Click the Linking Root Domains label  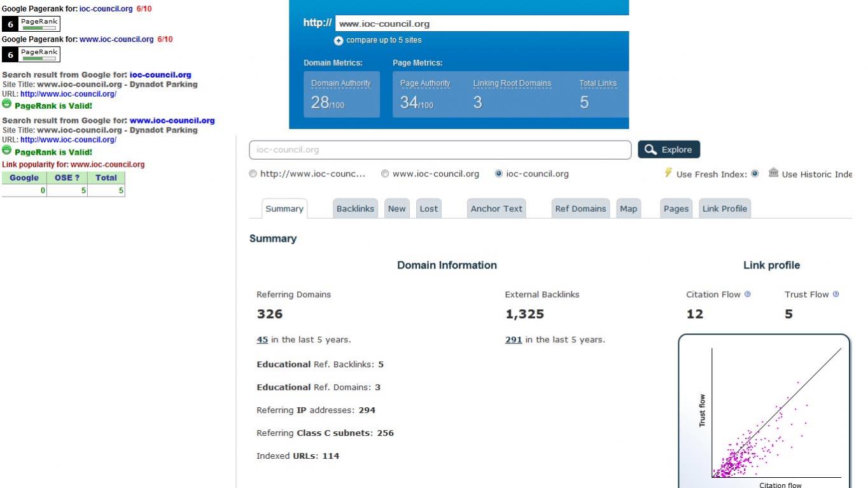[512, 83]
